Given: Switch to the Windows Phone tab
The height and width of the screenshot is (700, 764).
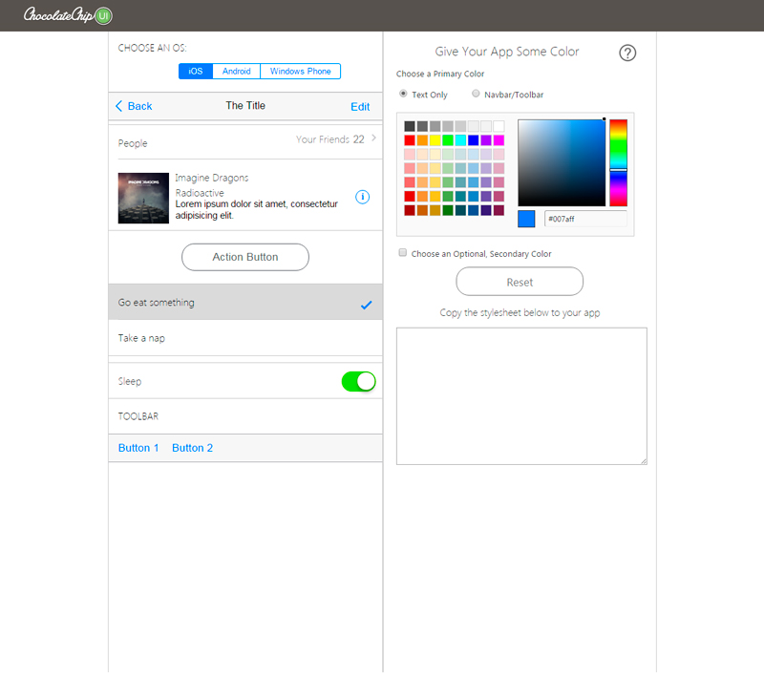Looking at the screenshot, I should pos(300,72).
